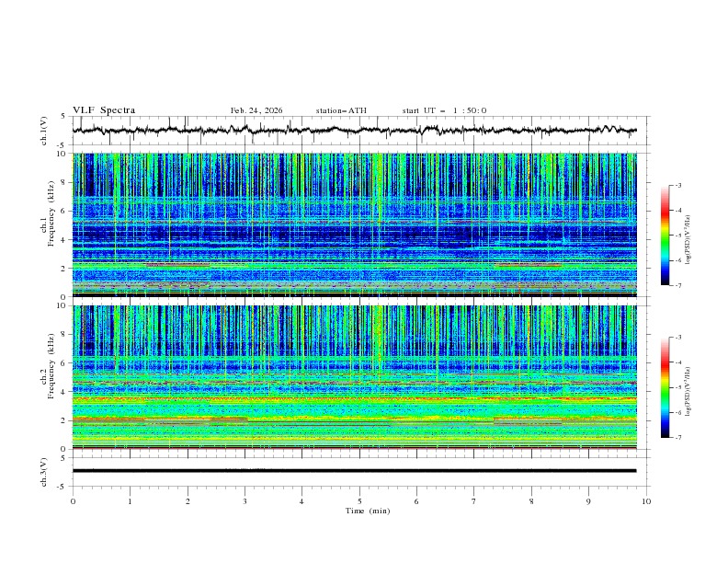Click time axis tick label "9"
The height and width of the screenshot is (563, 728).
[588, 501]
